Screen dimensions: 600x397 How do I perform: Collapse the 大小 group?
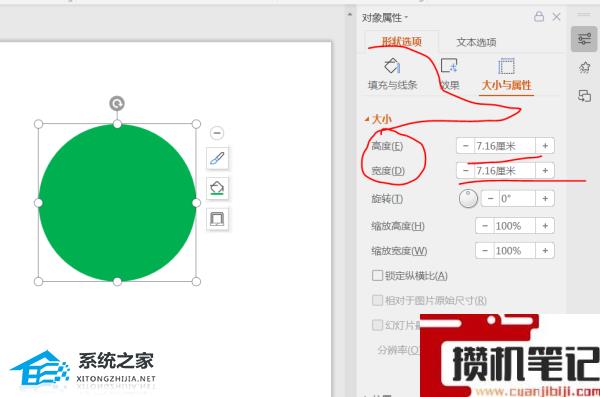(378, 119)
